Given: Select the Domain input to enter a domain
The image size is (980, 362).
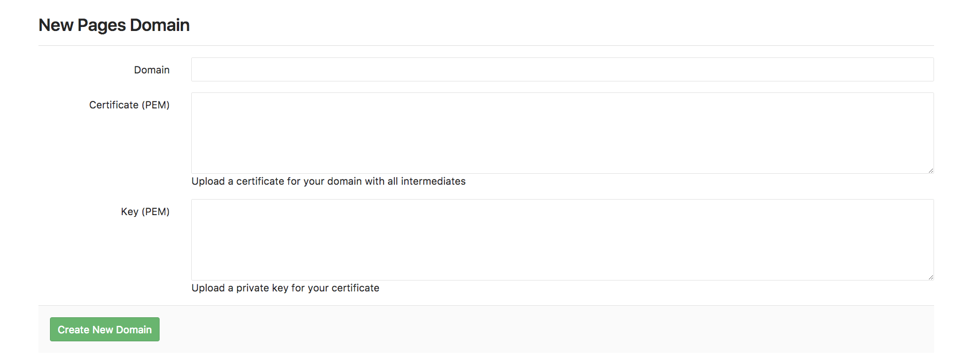Looking at the screenshot, I should click(562, 69).
